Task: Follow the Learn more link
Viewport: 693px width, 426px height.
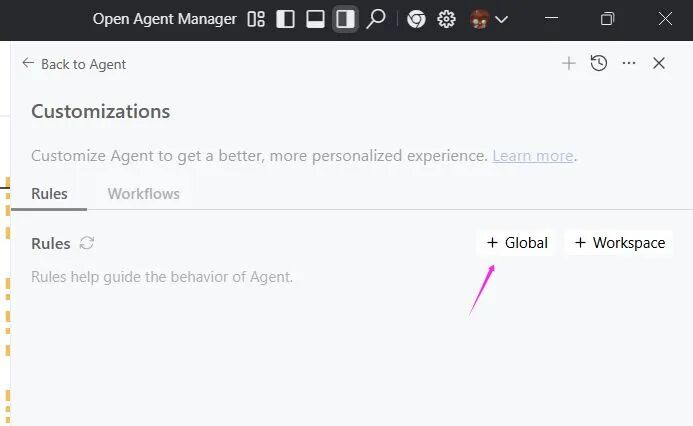Action: point(533,156)
